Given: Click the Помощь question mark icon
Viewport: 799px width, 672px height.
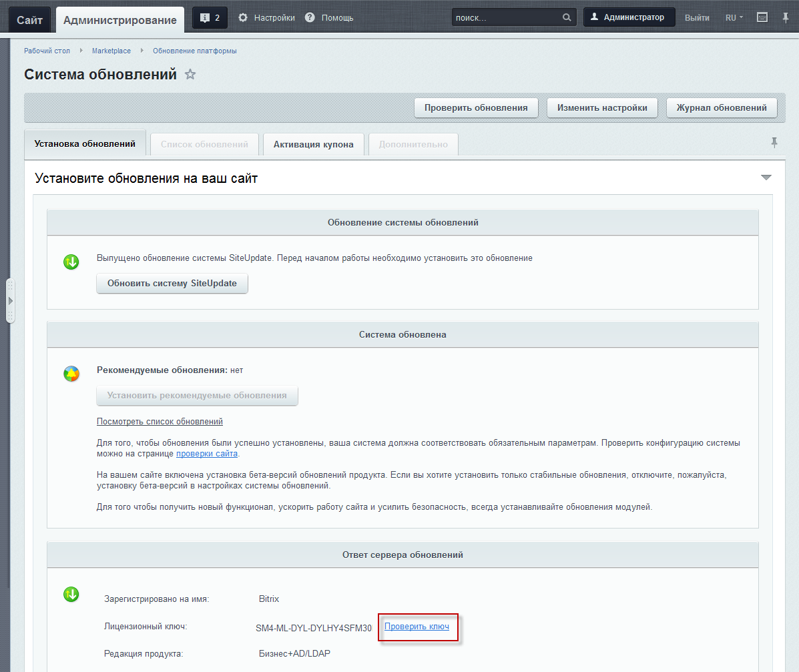Looking at the screenshot, I should coord(310,18).
